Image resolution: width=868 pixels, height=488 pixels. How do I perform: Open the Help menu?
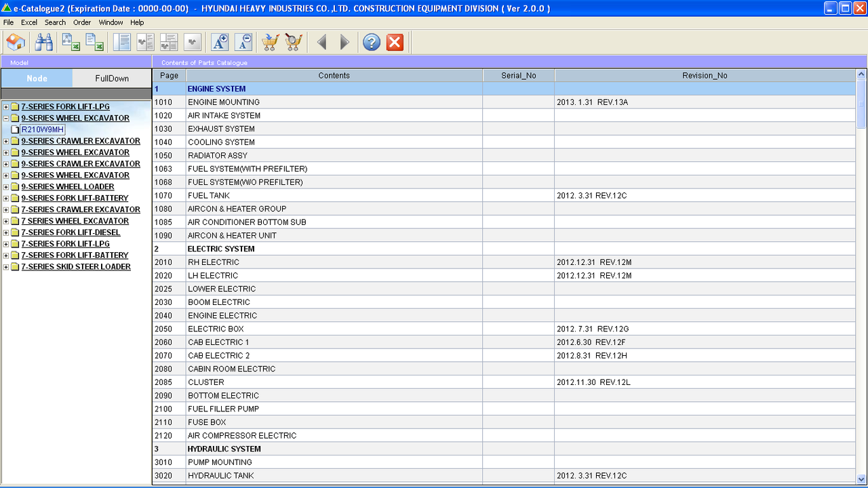point(137,22)
